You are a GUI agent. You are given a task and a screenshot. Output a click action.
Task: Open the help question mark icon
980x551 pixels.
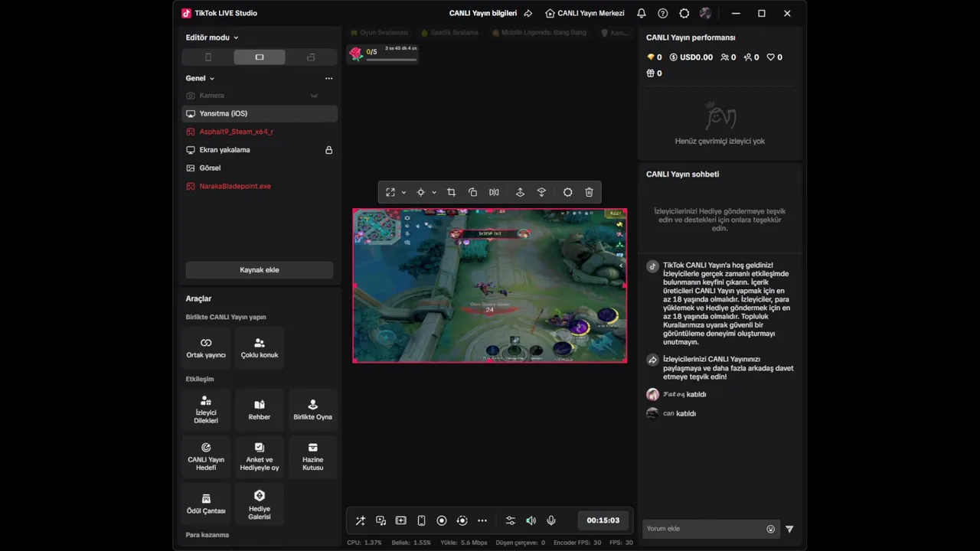pyautogui.click(x=663, y=13)
